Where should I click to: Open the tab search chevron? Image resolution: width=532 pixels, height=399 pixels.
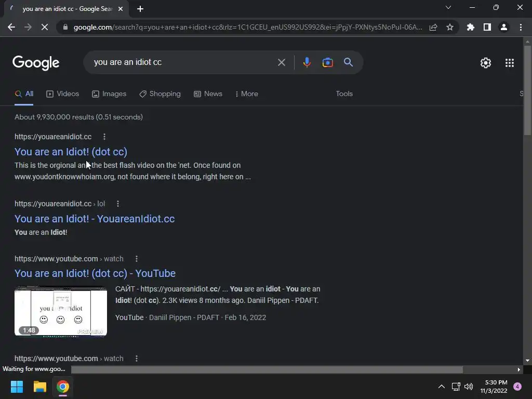448,7
